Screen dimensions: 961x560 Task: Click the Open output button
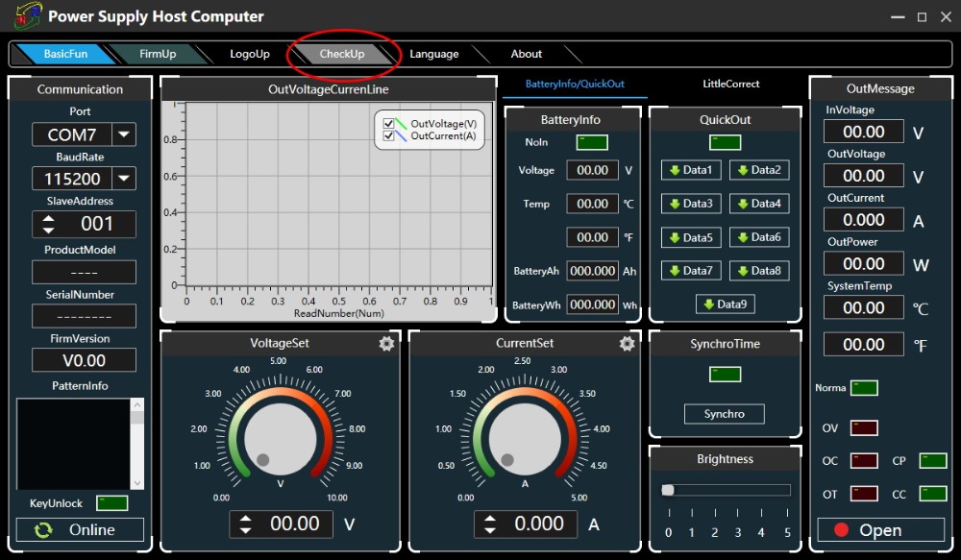point(880,530)
